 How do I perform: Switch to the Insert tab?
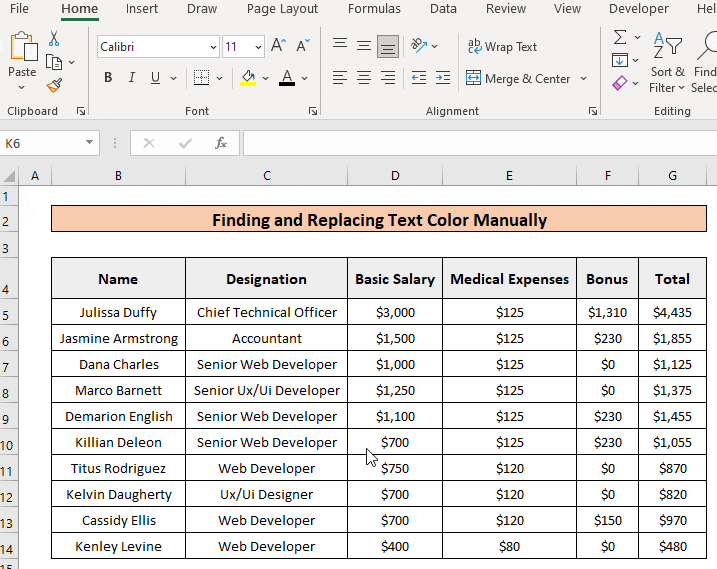[142, 9]
